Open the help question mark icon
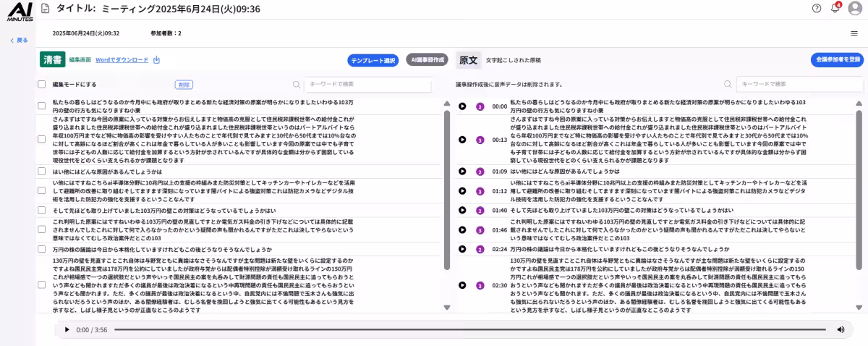 click(x=817, y=8)
